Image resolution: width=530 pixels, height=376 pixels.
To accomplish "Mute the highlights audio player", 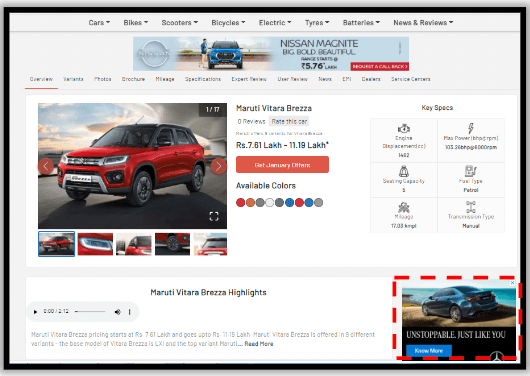I will [117, 312].
